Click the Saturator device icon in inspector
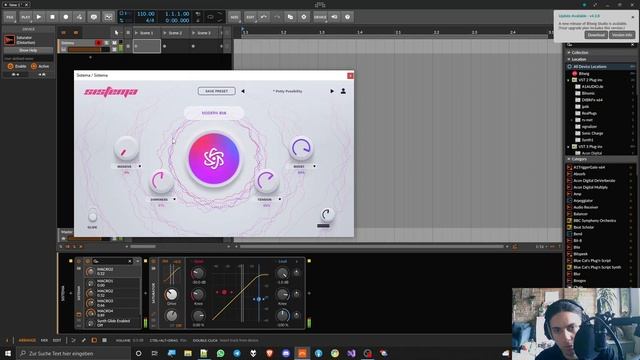 coord(9,40)
